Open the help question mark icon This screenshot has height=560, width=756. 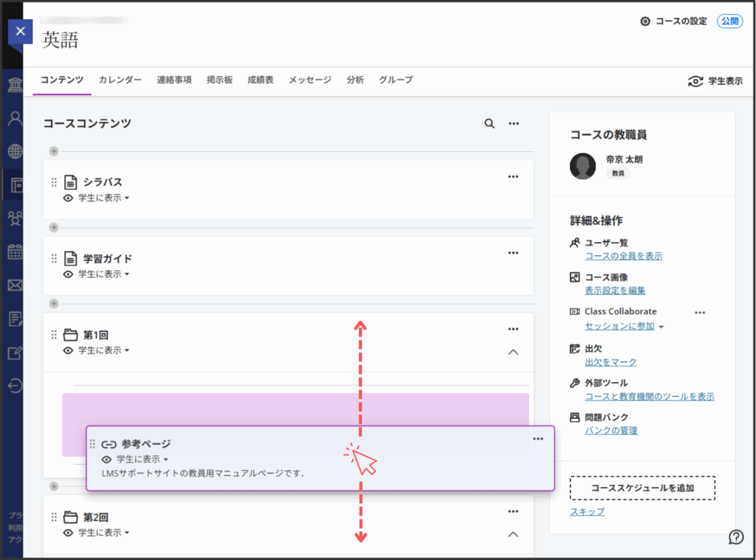pos(735,536)
